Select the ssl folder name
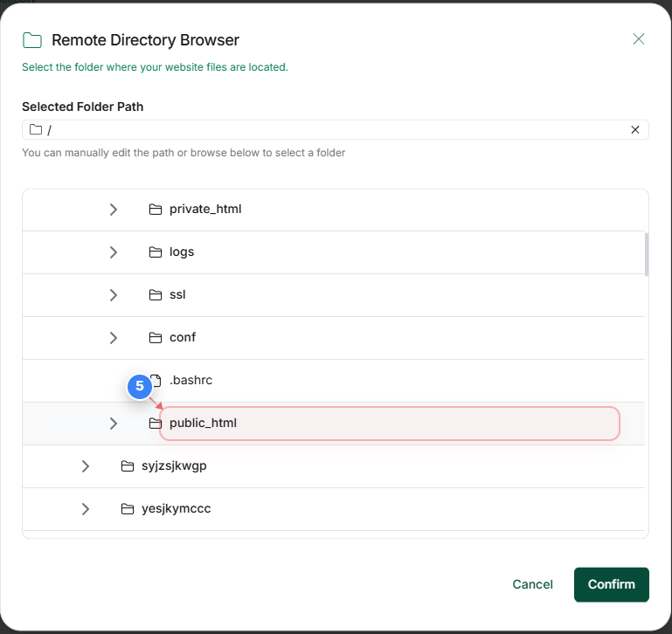The height and width of the screenshot is (634, 672). tap(177, 294)
